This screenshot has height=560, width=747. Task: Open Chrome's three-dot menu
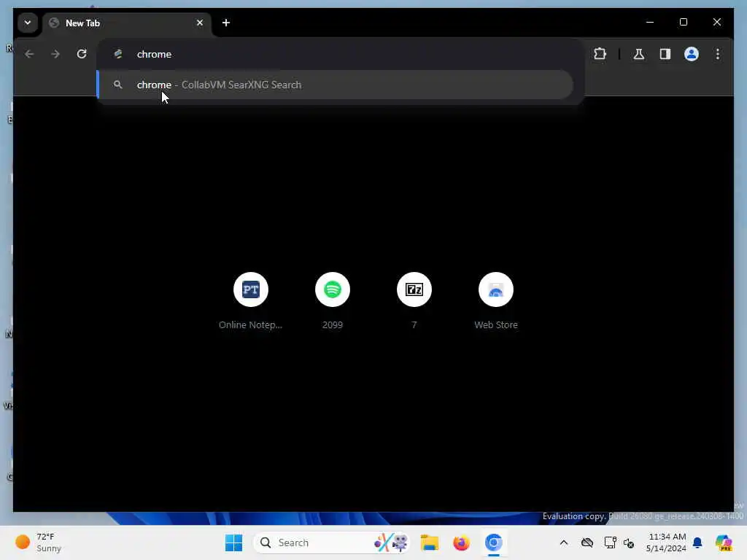click(718, 54)
